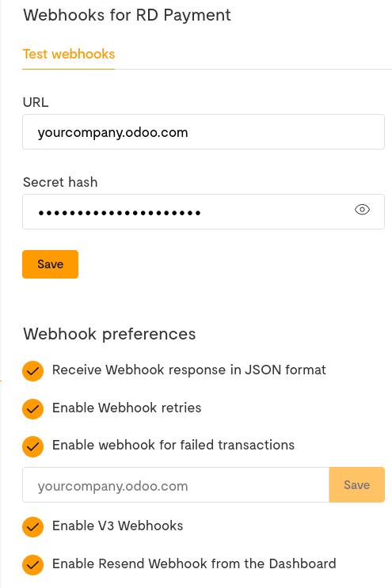Click the 'Enable V3 Webhooks' label text

pyautogui.click(x=117, y=525)
